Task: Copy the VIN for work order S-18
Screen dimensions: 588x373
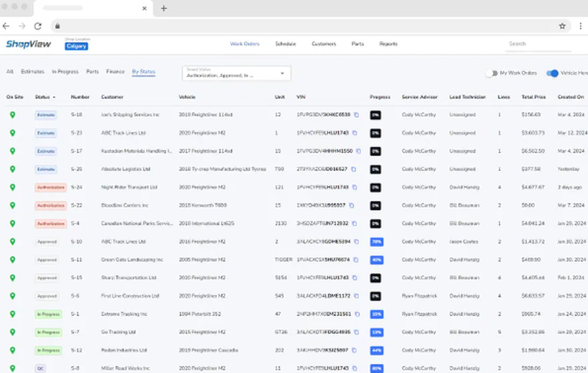Action: coord(356,115)
